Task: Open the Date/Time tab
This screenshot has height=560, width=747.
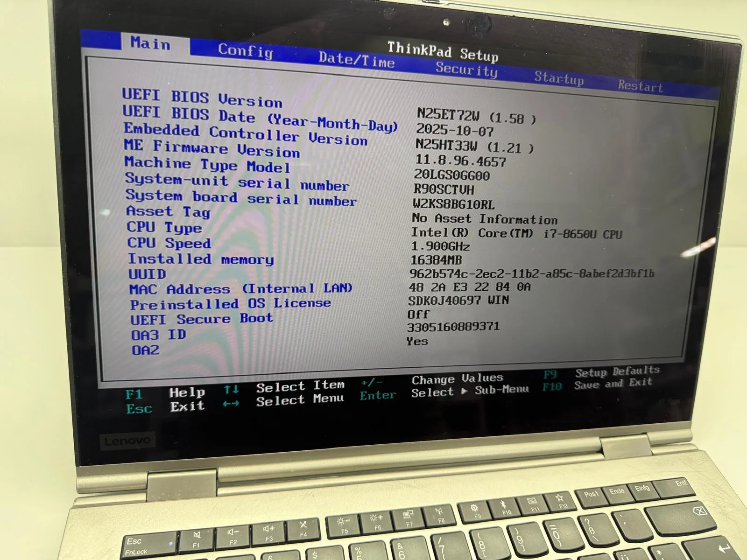Action: point(357,60)
